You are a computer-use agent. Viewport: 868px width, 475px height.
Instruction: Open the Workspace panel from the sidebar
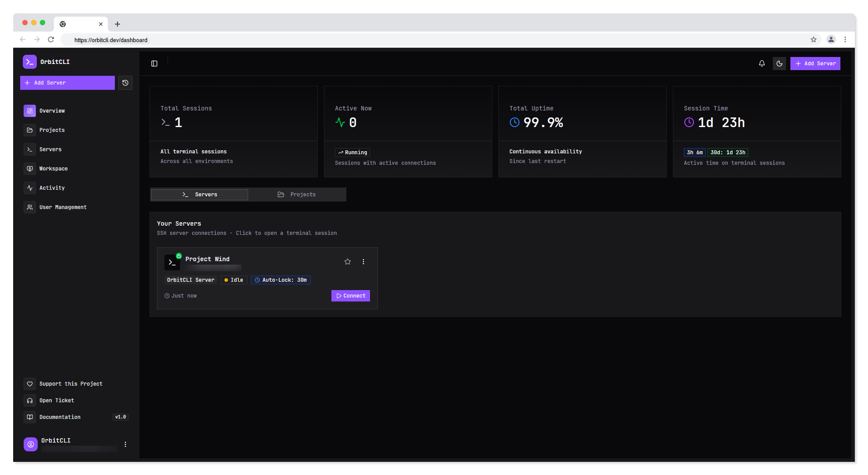[53, 168]
